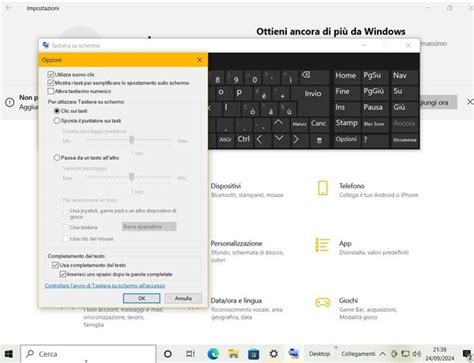474x363 pixels.
Task: Open the Windows Start menu
Action: [9, 354]
